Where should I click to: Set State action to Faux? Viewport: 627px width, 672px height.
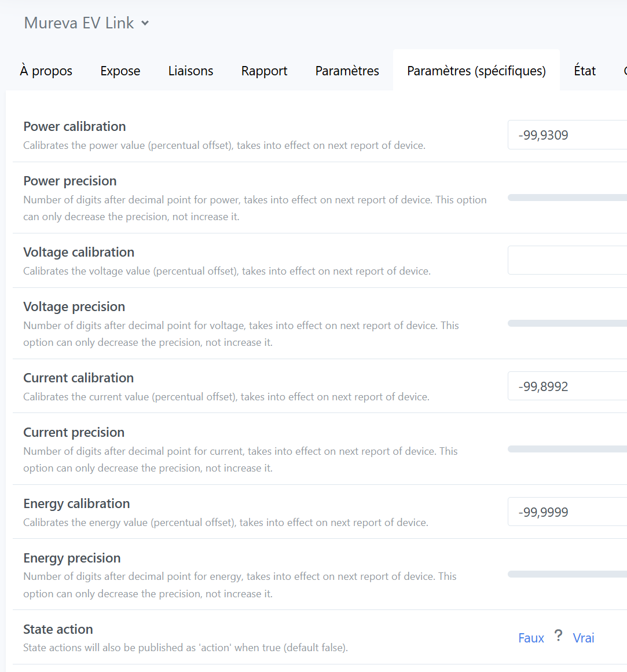[x=531, y=638]
